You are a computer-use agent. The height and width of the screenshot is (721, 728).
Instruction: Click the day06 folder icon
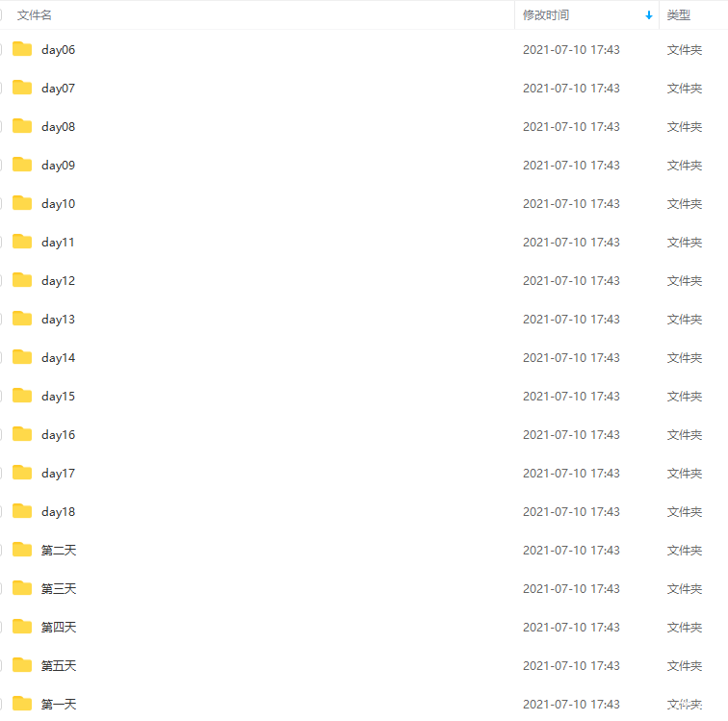pos(22,49)
